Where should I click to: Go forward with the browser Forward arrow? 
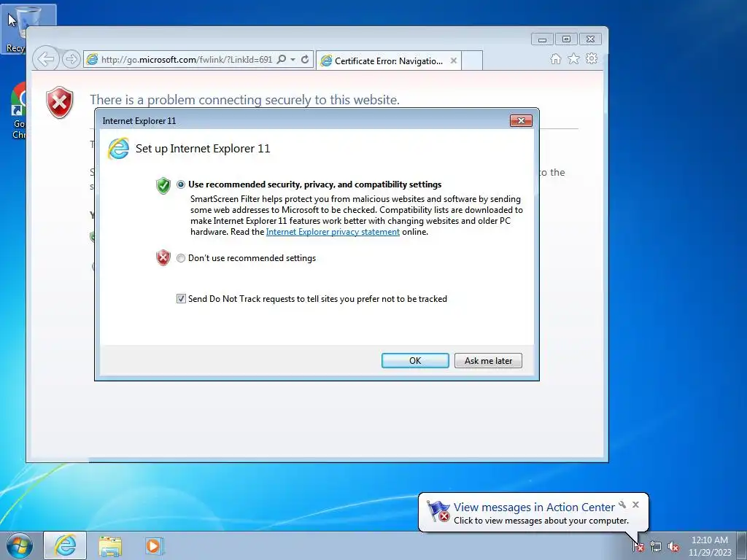[71, 59]
